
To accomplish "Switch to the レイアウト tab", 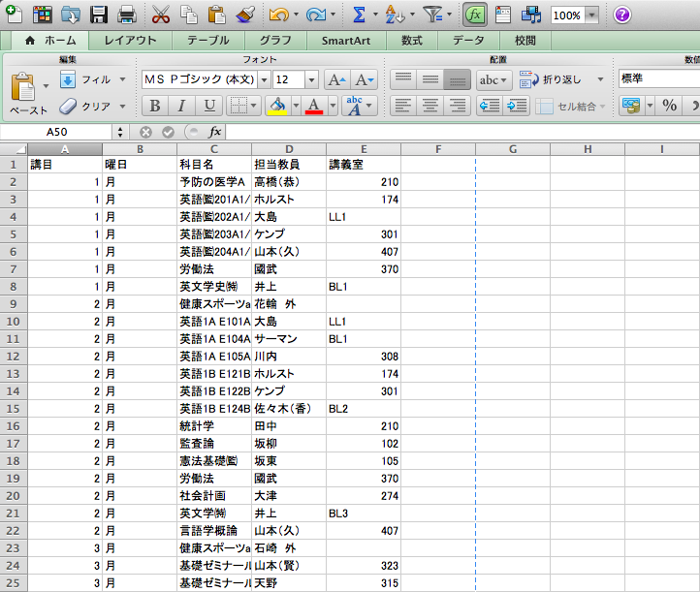I will 130,41.
